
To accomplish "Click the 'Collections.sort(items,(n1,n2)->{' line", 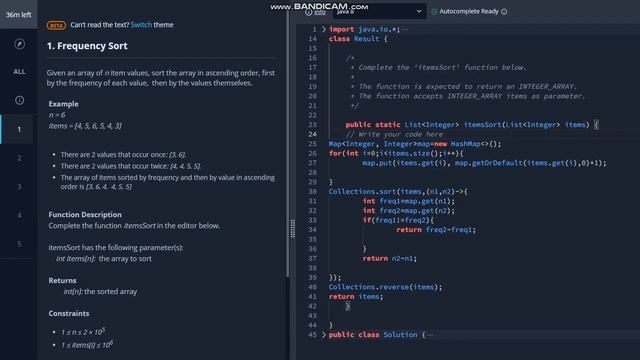I will click(398, 191).
